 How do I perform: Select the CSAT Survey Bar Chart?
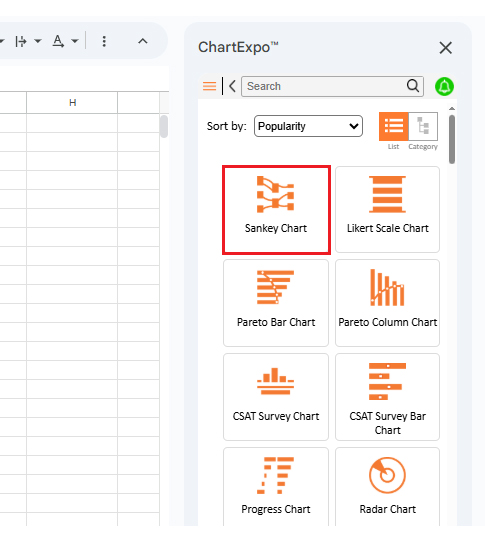pos(387,397)
